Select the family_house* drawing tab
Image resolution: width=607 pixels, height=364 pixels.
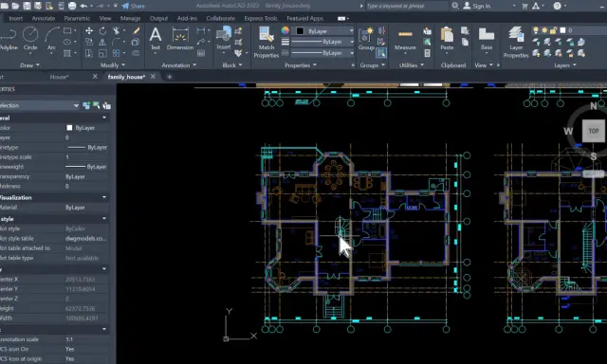pos(126,77)
